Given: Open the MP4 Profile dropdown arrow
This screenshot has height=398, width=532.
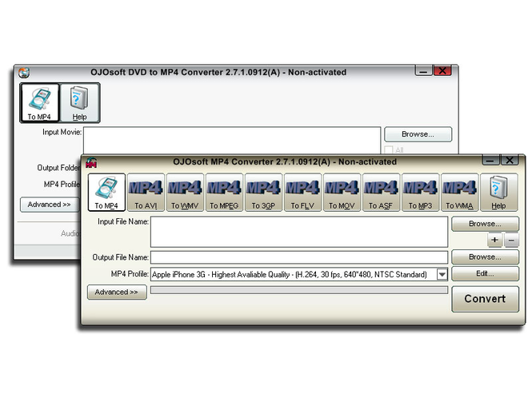Looking at the screenshot, I should coord(442,274).
